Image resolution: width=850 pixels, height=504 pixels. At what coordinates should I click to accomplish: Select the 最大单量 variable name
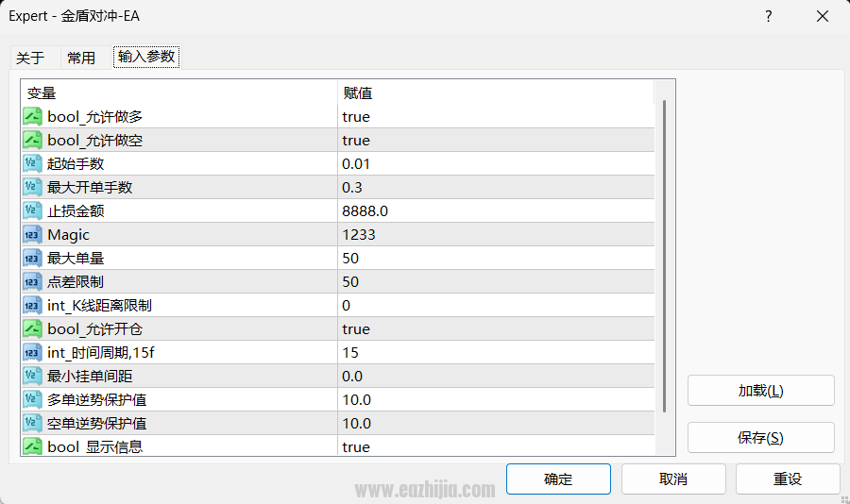(76, 258)
